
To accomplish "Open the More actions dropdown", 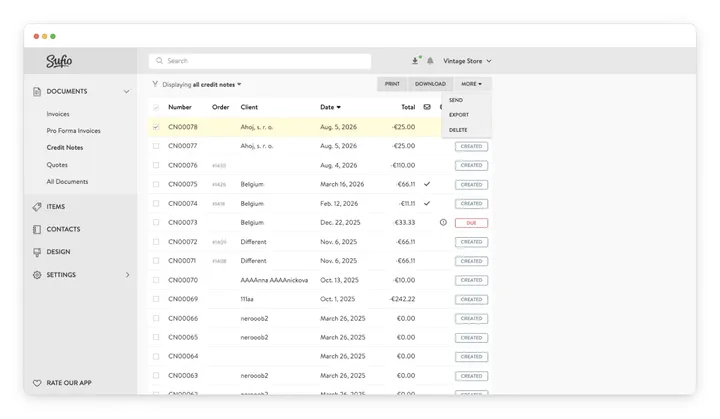I will [472, 84].
